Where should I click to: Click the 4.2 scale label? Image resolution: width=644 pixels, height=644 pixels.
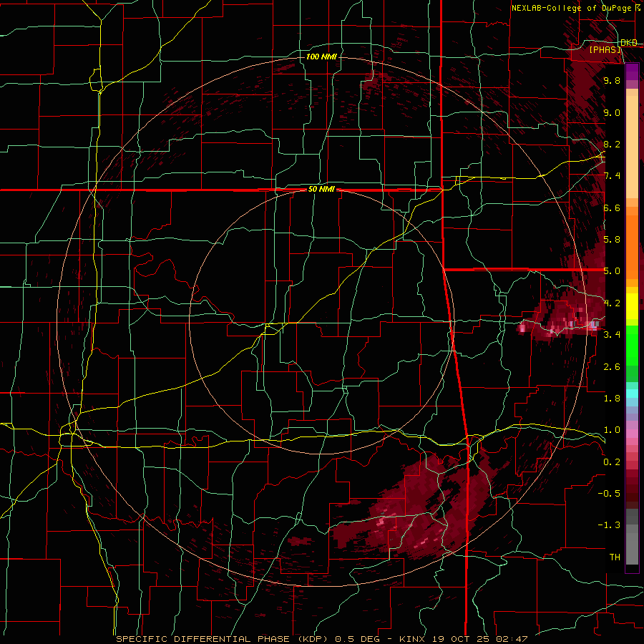(612, 303)
